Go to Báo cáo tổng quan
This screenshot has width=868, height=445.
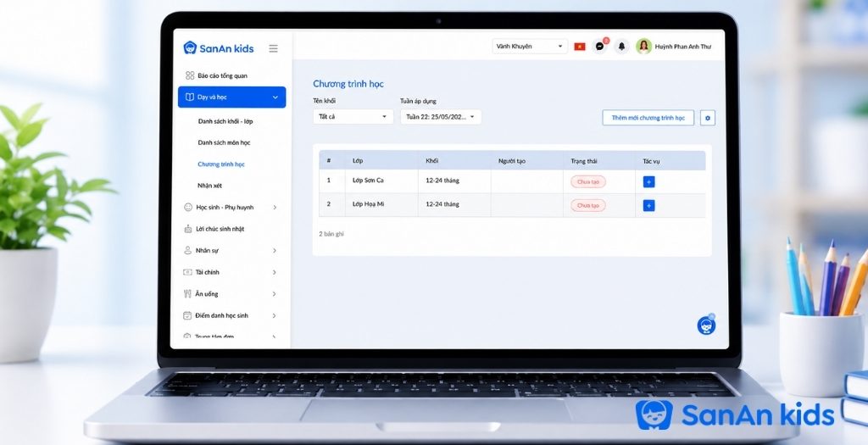pos(222,75)
